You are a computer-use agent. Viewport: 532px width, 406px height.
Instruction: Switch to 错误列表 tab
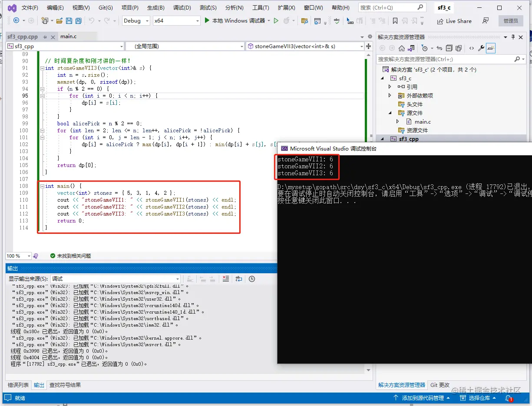pos(18,385)
